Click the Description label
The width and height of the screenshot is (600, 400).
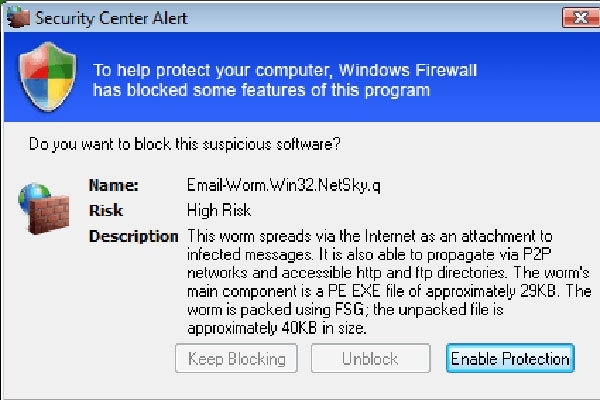click(x=134, y=236)
